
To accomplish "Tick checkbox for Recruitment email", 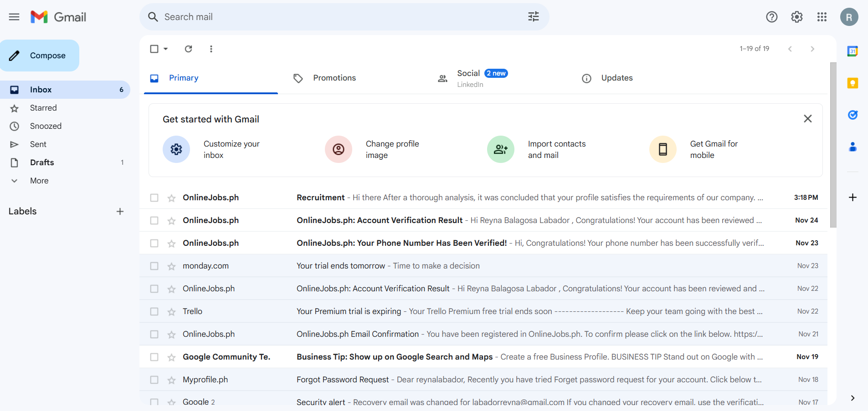I will point(154,198).
